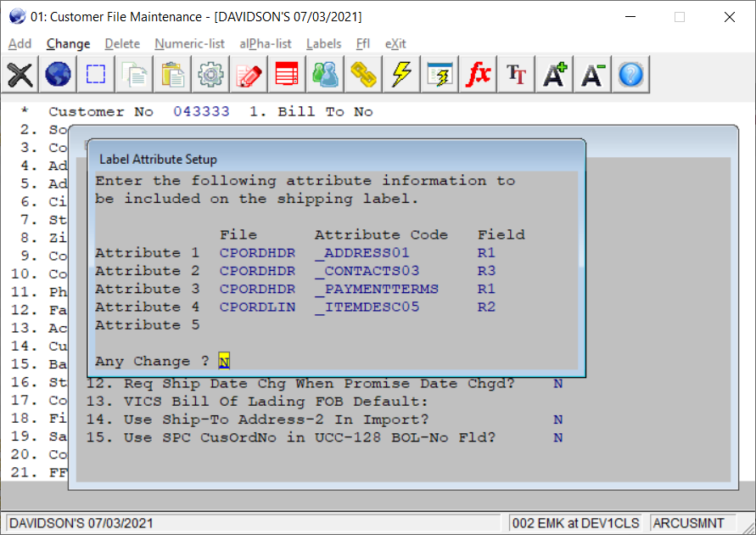The height and width of the screenshot is (535, 756).
Task: Activate the dashed selection rectangle tool
Action: (96, 75)
